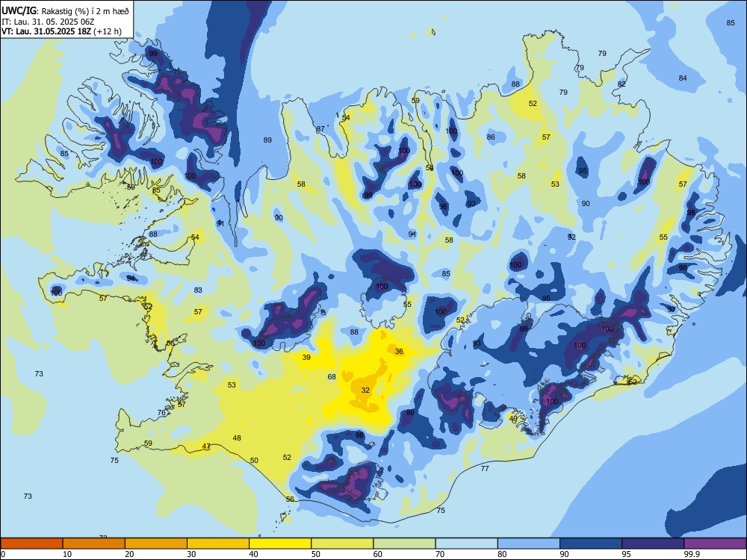Click the dark orange 0–10 legend swatch

tap(31, 544)
